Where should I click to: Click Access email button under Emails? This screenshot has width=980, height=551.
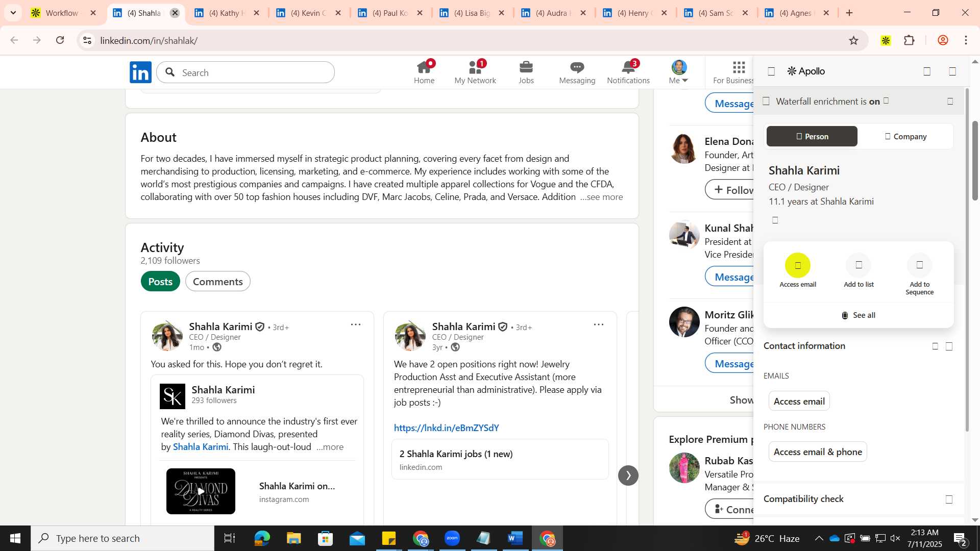pyautogui.click(x=799, y=401)
